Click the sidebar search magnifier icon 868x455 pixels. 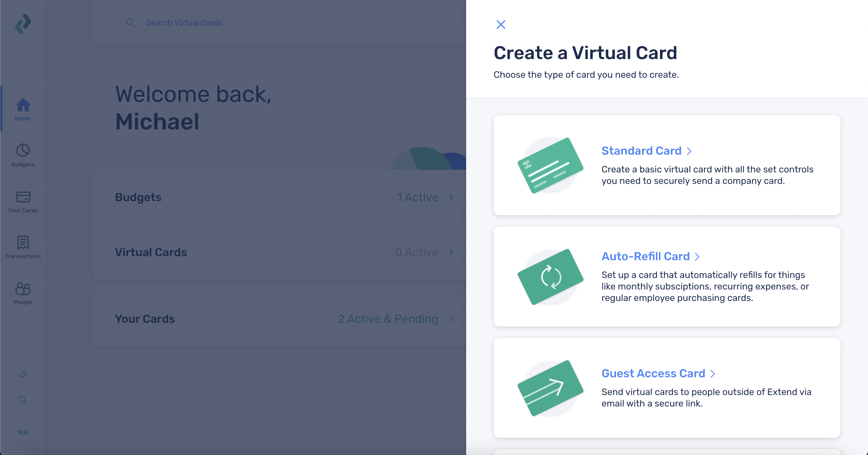pos(23,400)
